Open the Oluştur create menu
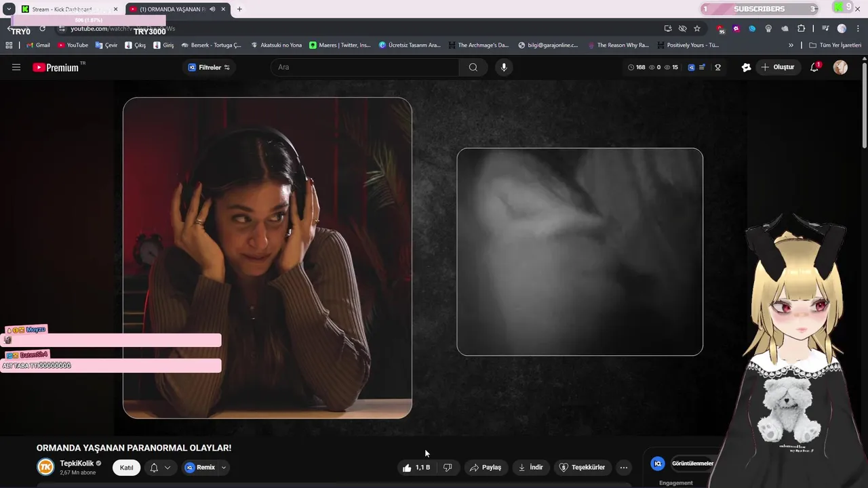This screenshot has height=488, width=868. tap(777, 67)
